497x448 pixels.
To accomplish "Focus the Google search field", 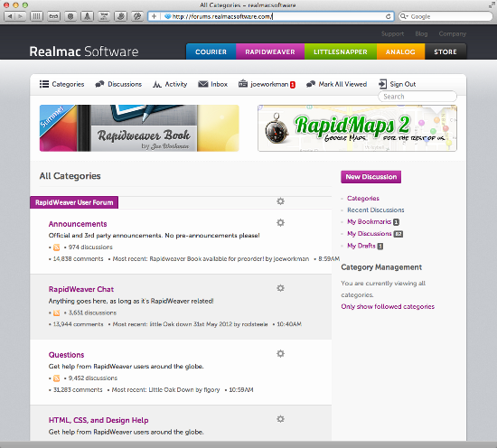I will 445,16.
